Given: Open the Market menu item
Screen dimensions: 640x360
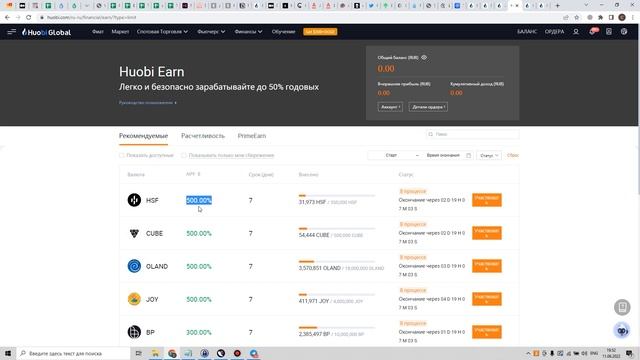Looking at the screenshot, I should 120,31.
